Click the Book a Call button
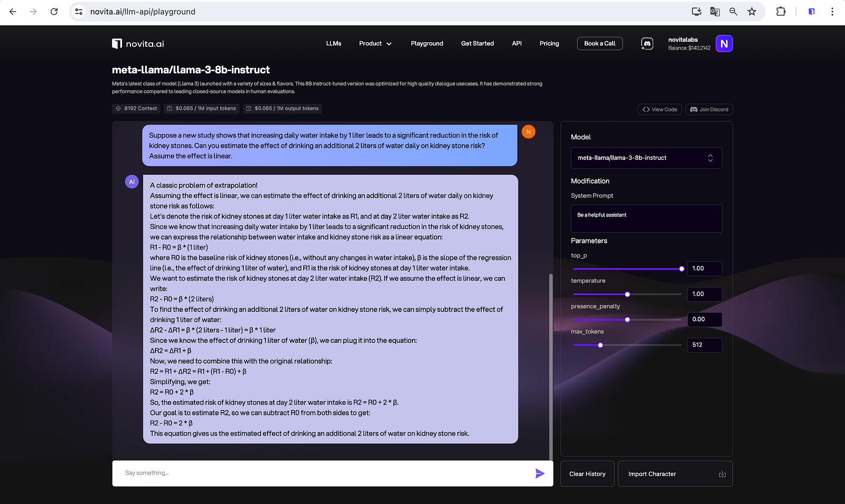This screenshot has height=504, width=845. point(600,44)
